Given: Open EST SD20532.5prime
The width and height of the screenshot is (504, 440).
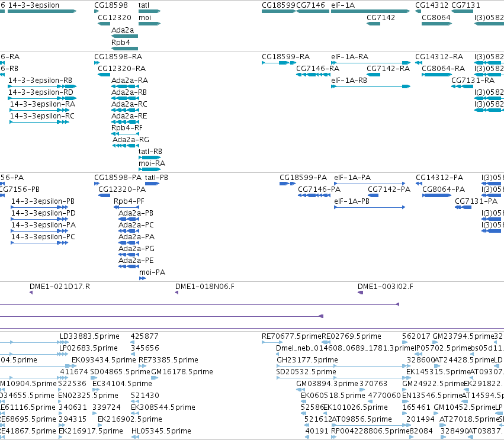Looking at the screenshot, I should pos(306,372).
